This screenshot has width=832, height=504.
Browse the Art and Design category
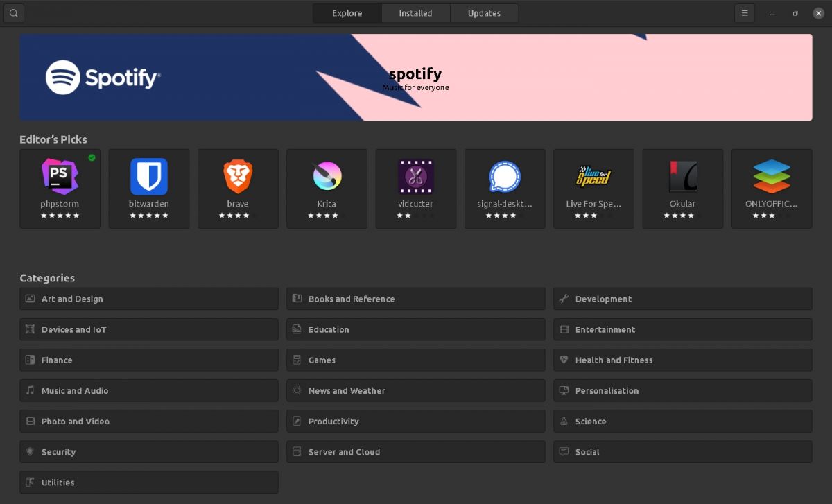(149, 299)
